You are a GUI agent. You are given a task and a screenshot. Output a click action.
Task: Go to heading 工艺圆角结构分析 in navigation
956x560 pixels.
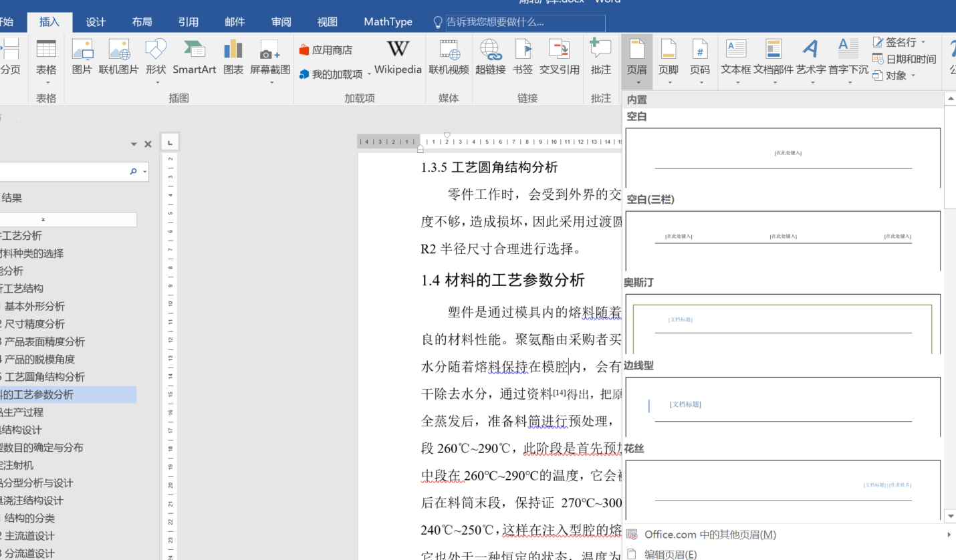tap(43, 377)
